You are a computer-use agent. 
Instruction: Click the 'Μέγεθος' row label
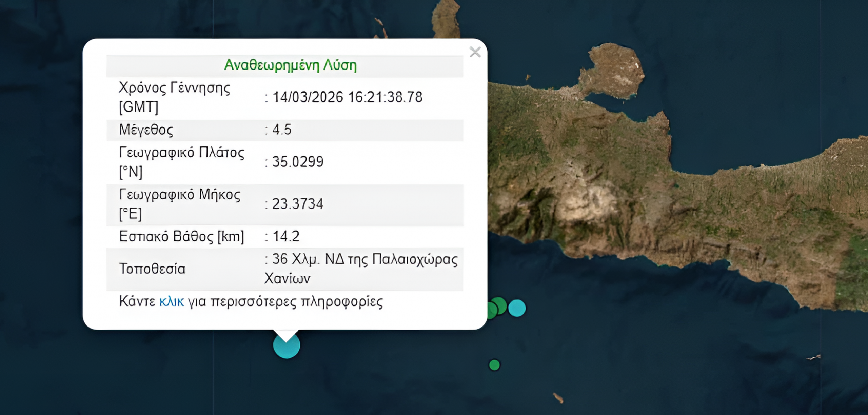point(146,130)
